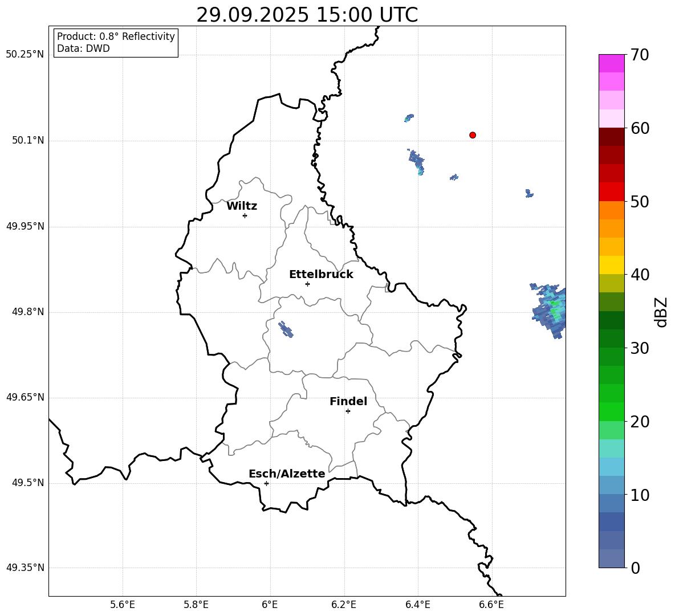Click the red dot marker on map

point(473,135)
